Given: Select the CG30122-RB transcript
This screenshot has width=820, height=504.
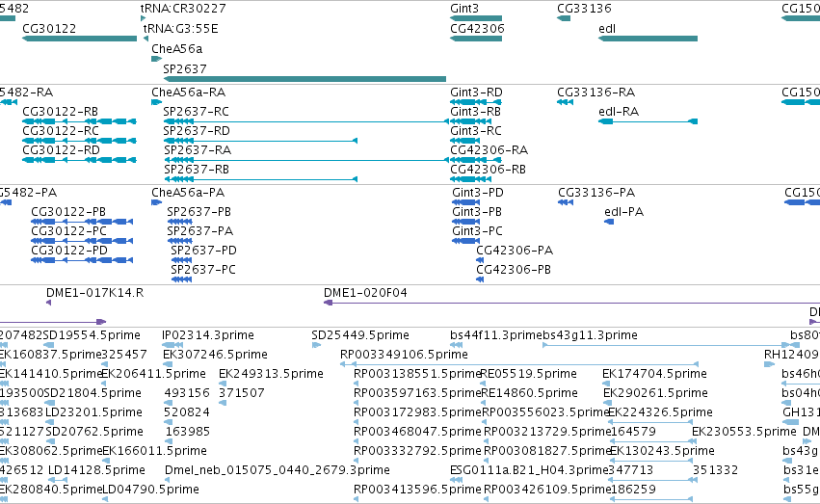Looking at the screenshot, I should click(x=79, y=121).
